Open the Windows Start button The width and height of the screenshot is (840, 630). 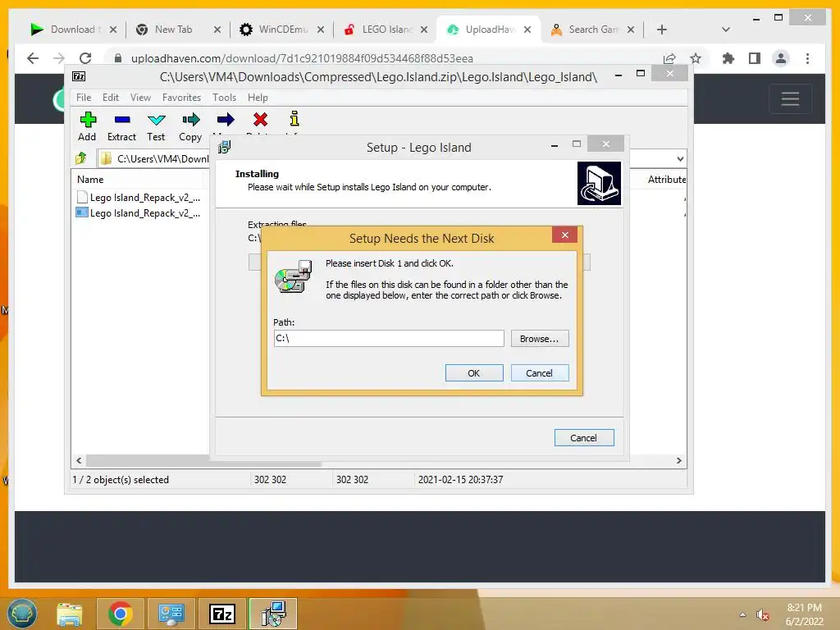click(x=22, y=613)
